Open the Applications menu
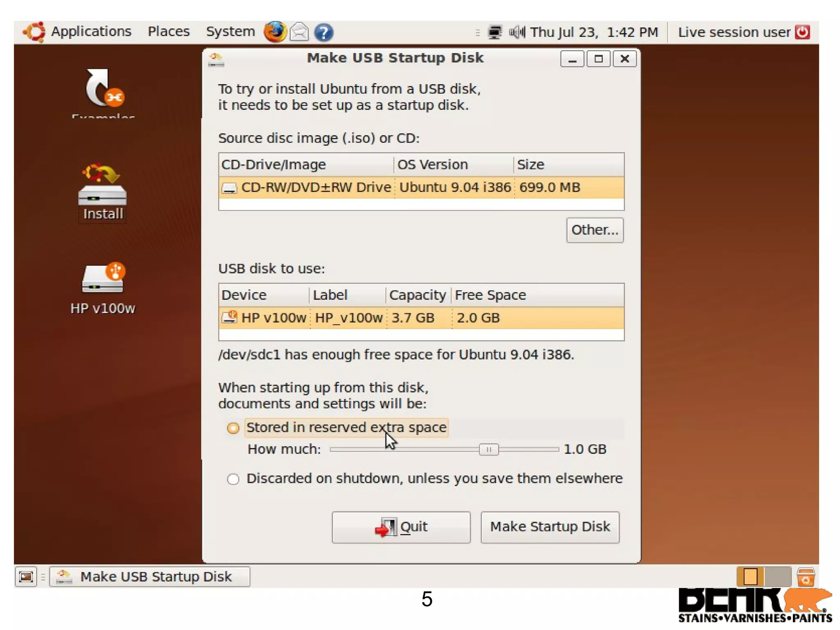The height and width of the screenshot is (630, 840). tap(91, 32)
